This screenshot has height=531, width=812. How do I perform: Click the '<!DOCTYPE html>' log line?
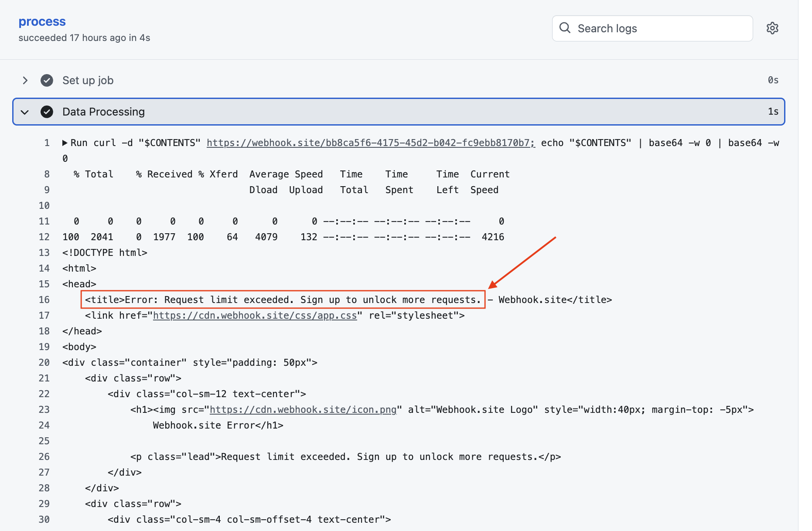pos(105,253)
